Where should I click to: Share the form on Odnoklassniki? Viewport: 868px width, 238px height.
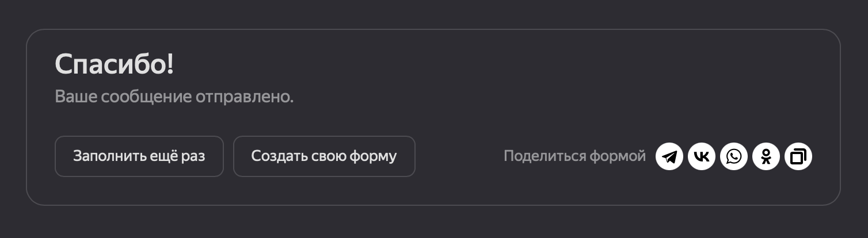click(x=766, y=156)
